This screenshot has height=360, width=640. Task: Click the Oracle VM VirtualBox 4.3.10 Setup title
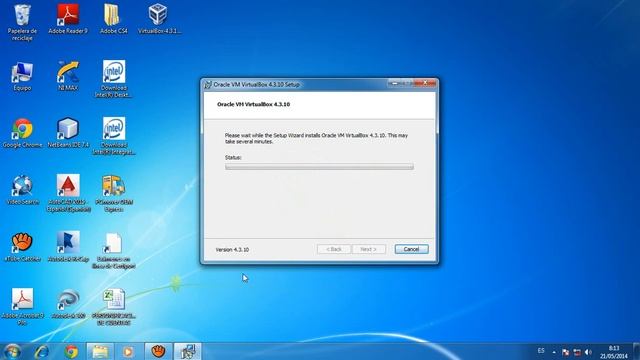click(x=257, y=84)
